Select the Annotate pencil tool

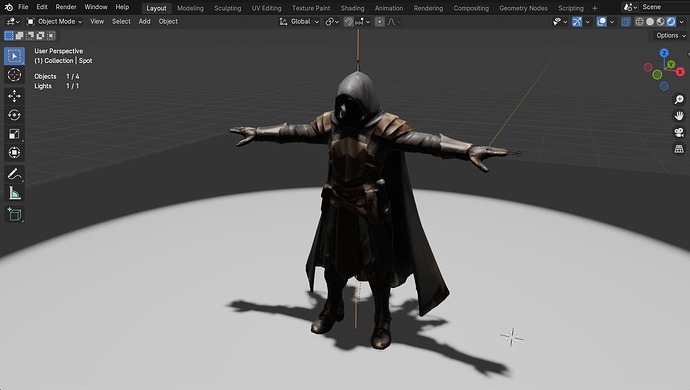pyautogui.click(x=14, y=174)
